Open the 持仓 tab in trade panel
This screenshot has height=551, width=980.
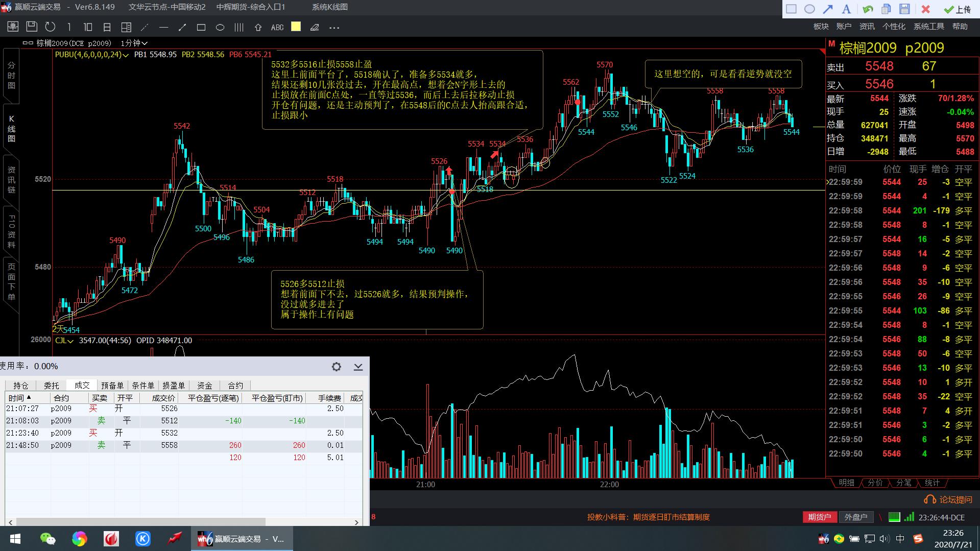21,386
